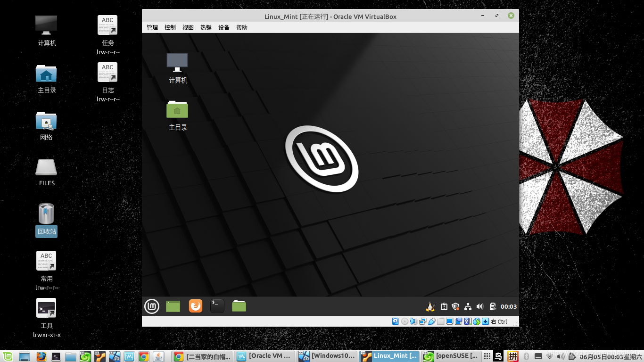Screen dimensions: 644x362
Task: Click the mouse integration indicator in VirtualBox status bar
Action: [x=476, y=321]
